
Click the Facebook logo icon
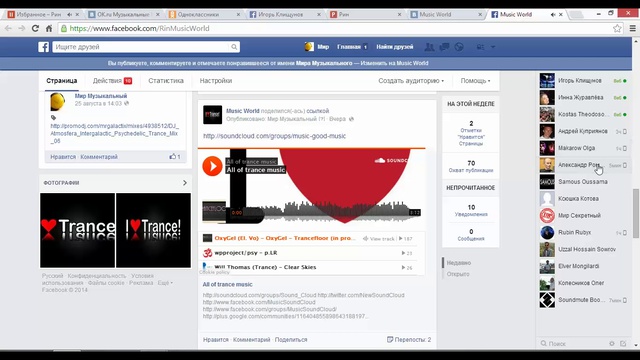44,47
